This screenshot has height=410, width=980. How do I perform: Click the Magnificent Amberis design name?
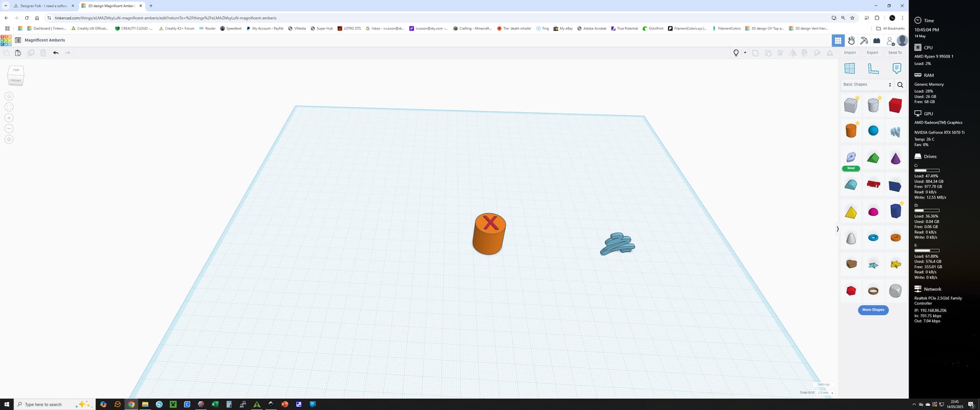[x=45, y=40]
